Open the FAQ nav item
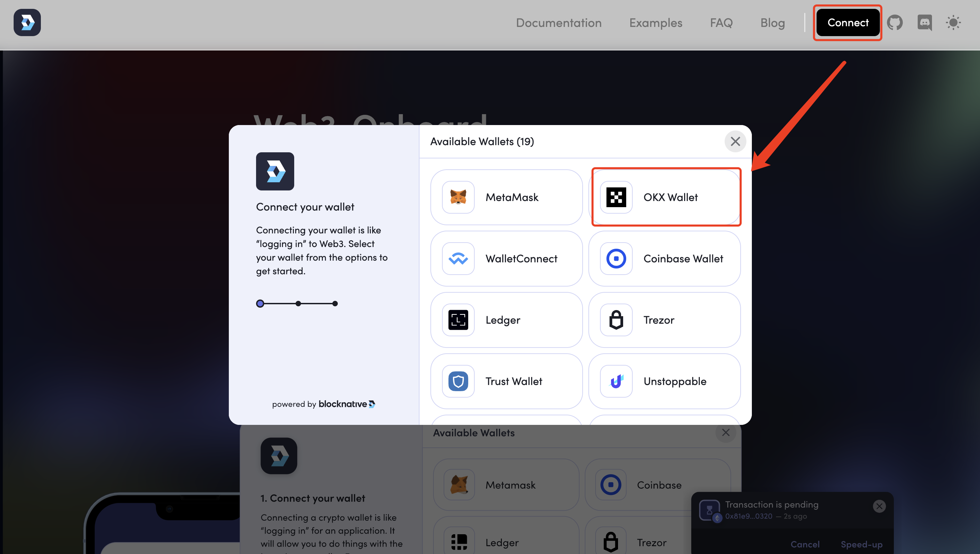Viewport: 980px width, 554px height. coord(721,23)
